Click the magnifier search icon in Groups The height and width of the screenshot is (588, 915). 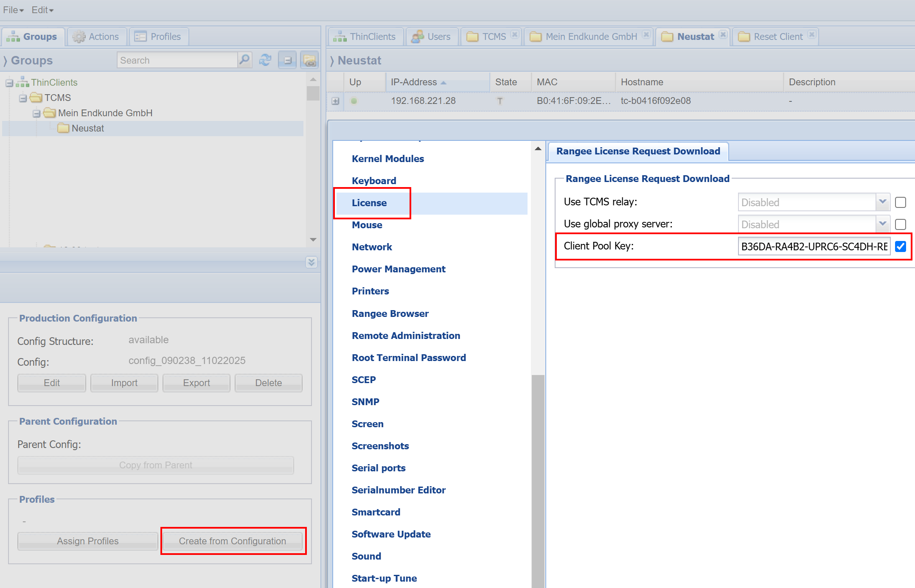point(244,60)
